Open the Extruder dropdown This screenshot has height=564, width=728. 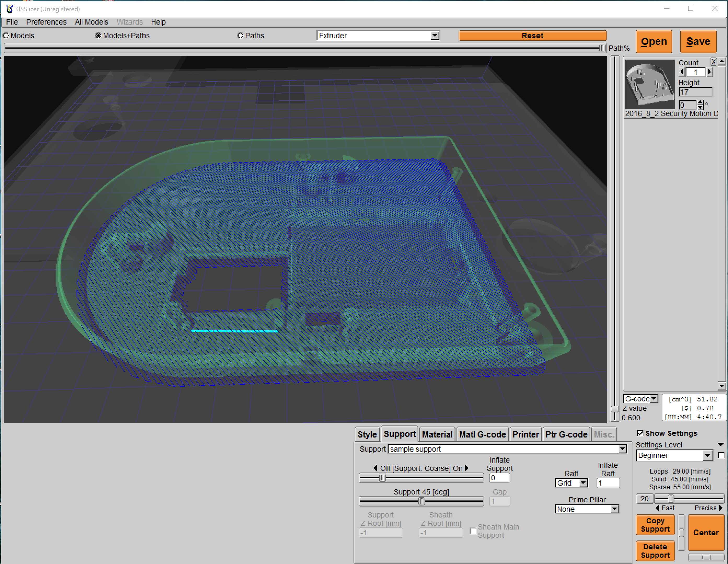point(378,35)
